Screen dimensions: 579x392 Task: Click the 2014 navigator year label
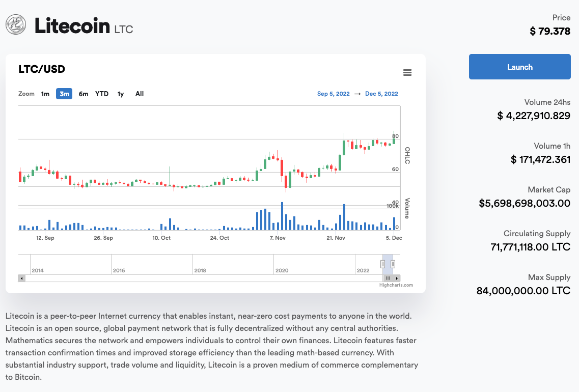click(x=38, y=270)
